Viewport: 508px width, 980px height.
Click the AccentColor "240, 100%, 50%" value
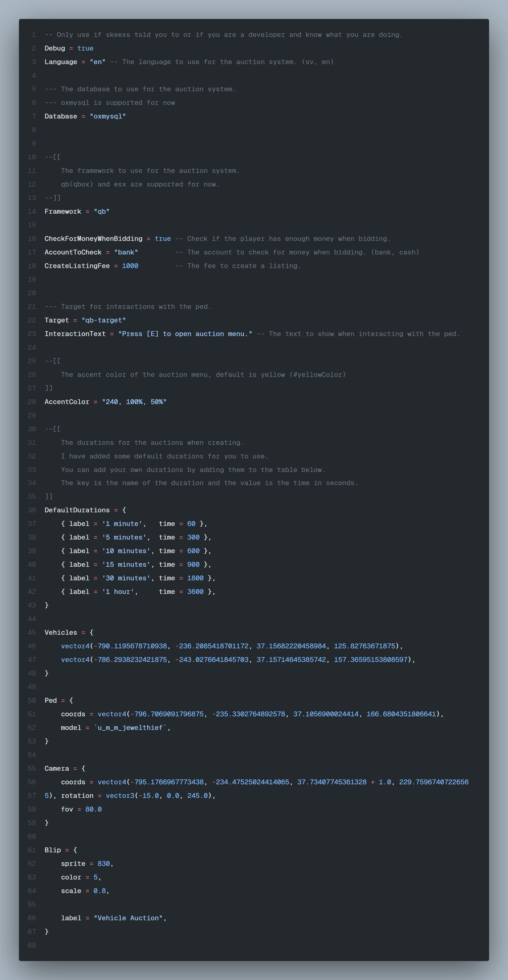coord(134,402)
